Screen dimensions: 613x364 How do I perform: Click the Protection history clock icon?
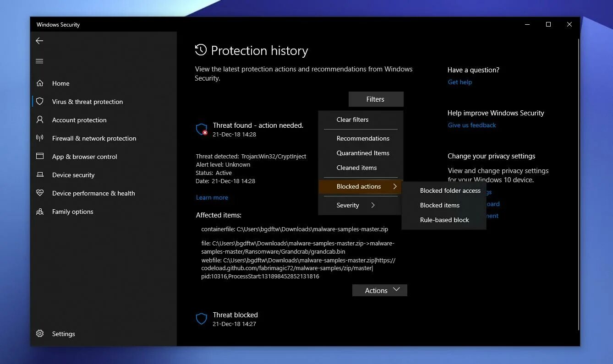201,50
